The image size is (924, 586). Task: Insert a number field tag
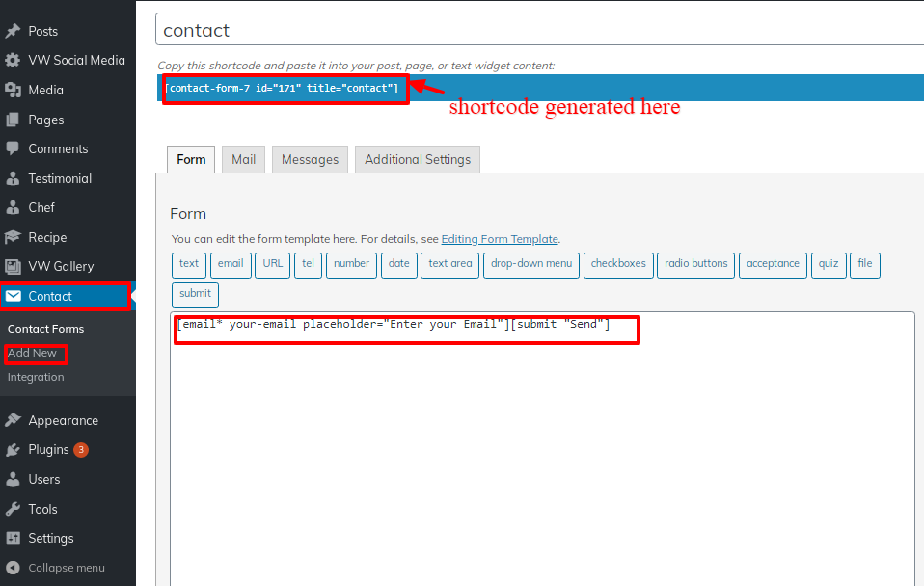[351, 264]
